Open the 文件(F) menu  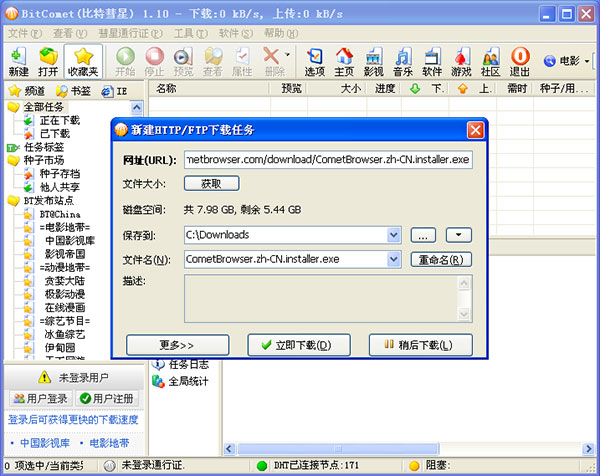[25, 34]
